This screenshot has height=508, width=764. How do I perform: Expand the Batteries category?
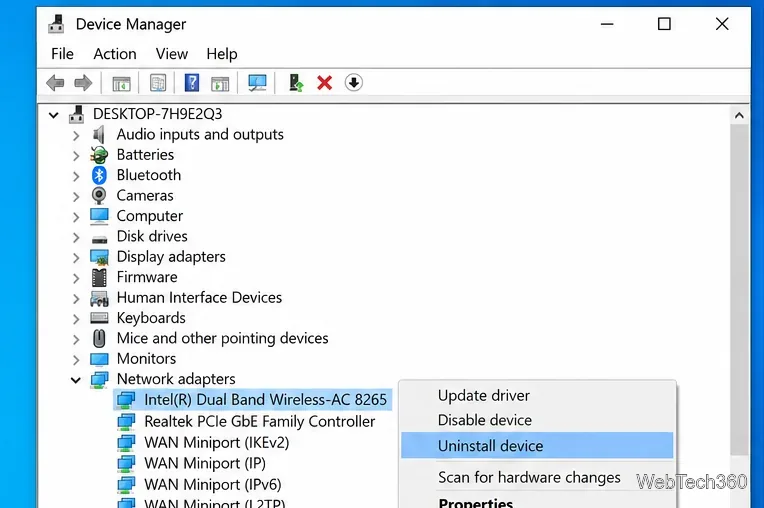point(76,156)
